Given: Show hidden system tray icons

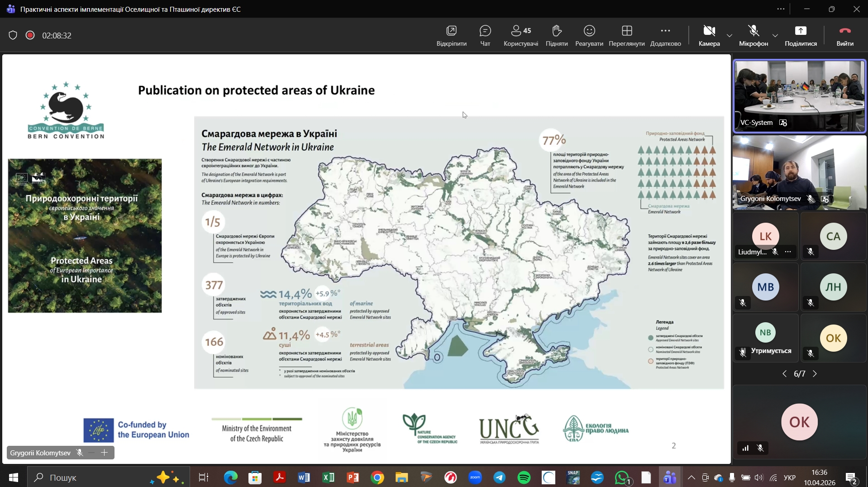Looking at the screenshot, I should click(691, 477).
